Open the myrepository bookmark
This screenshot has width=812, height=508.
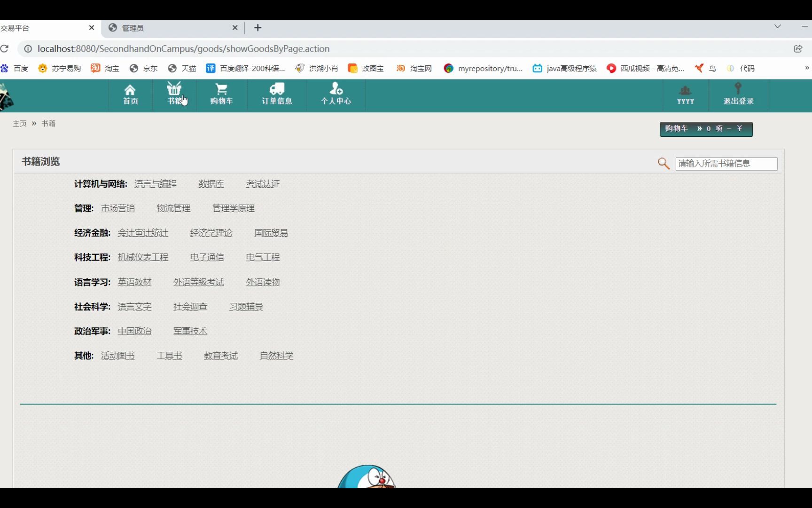click(484, 68)
